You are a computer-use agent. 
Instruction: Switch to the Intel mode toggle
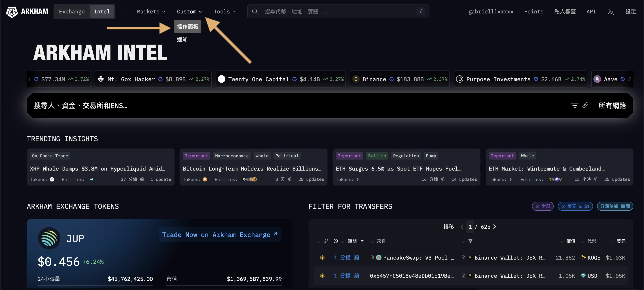(x=102, y=11)
